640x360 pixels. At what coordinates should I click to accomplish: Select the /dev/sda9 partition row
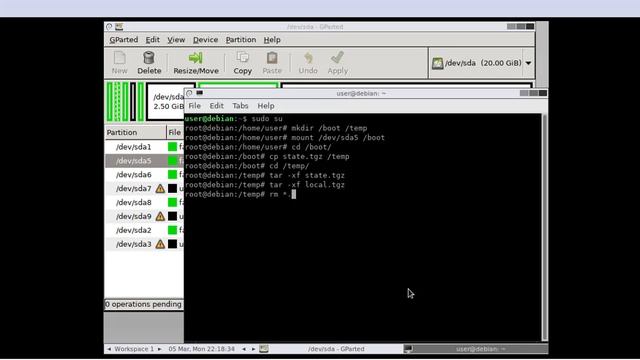(x=144, y=216)
